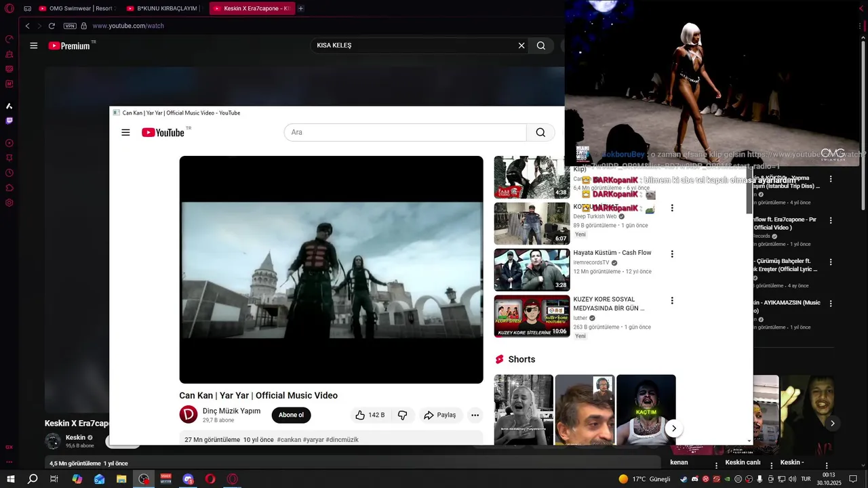Image resolution: width=868 pixels, height=488 pixels.
Task: Clear the KISA KELEŞ search text
Action: [x=521, y=45]
